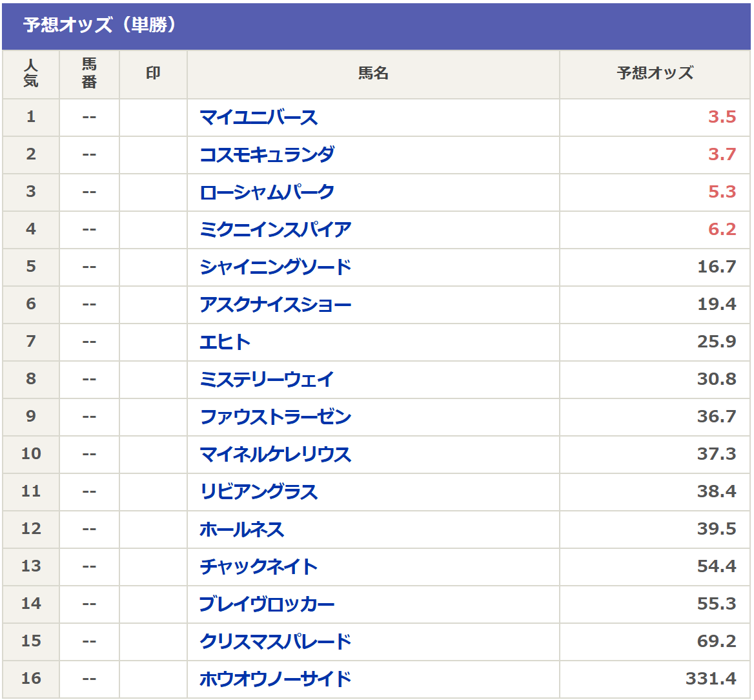754x700 pixels.
Task: Click the マイネルケレリウス link
Action: click(x=275, y=455)
